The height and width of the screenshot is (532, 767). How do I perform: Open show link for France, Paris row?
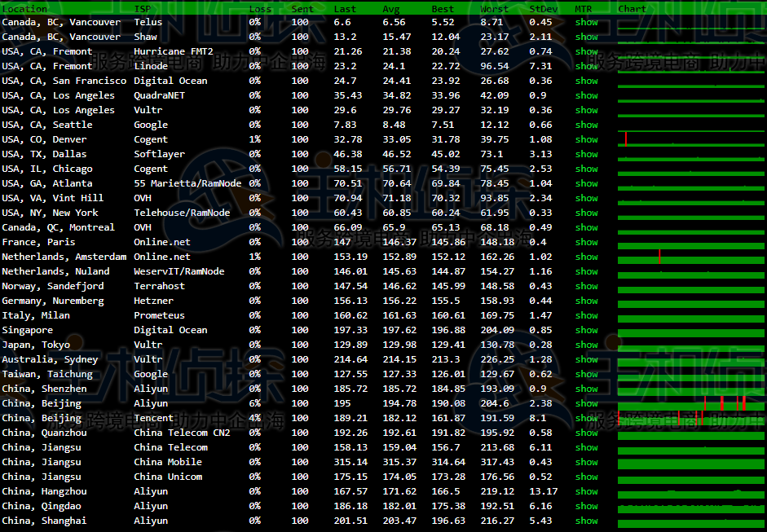[x=586, y=242]
